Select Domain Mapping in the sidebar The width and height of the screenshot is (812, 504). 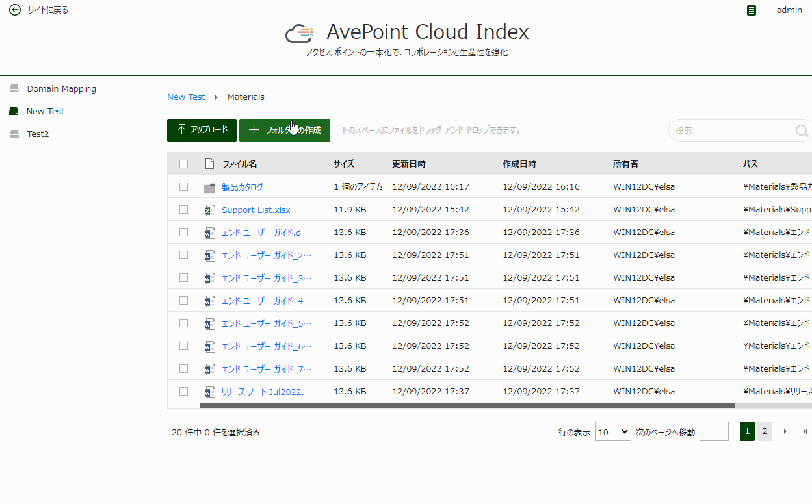(x=61, y=88)
